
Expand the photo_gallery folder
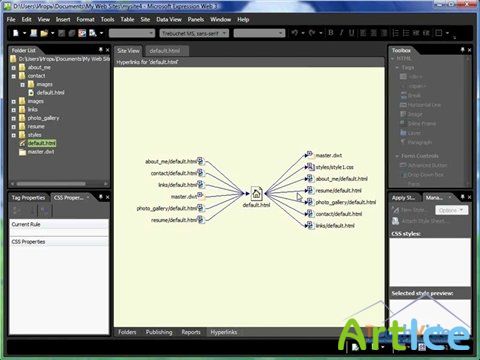click(14, 118)
